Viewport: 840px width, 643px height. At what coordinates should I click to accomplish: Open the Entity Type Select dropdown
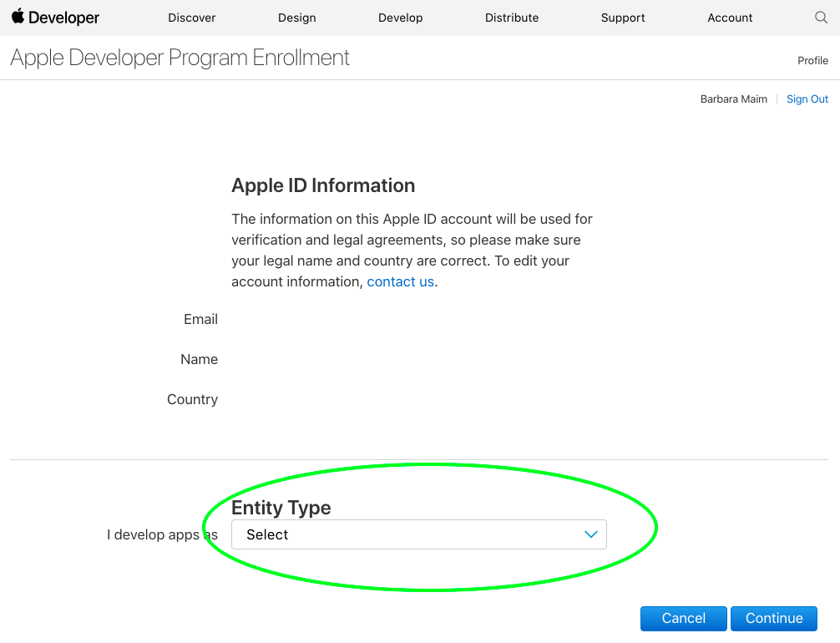click(419, 534)
